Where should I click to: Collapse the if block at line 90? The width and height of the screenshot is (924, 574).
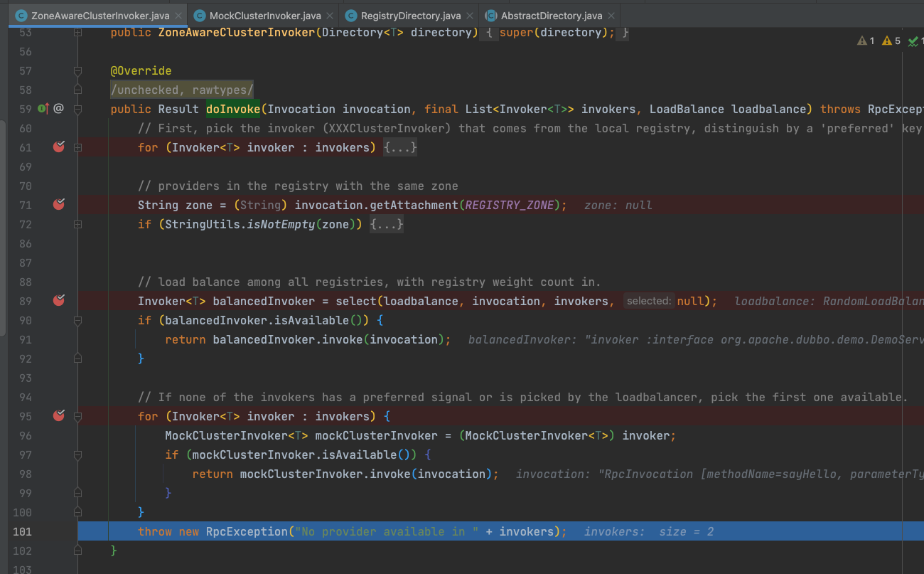pyautogui.click(x=78, y=321)
